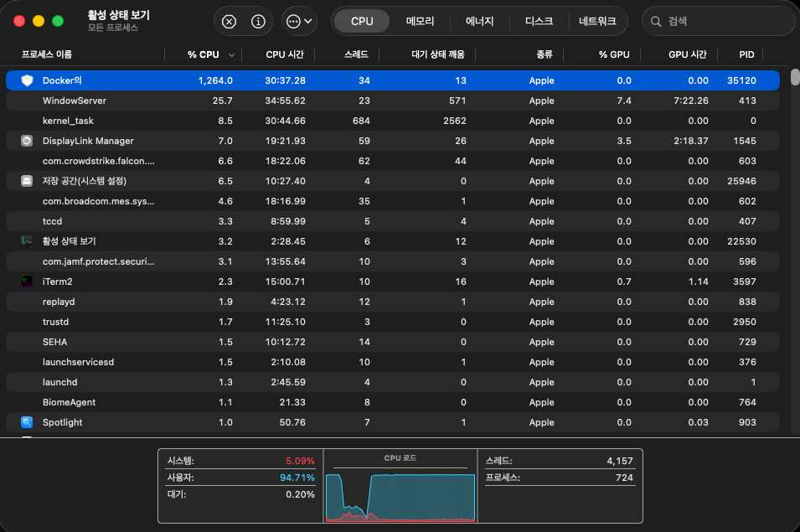
Task: Click Docker's CPU value 1,264.0
Action: [215, 80]
